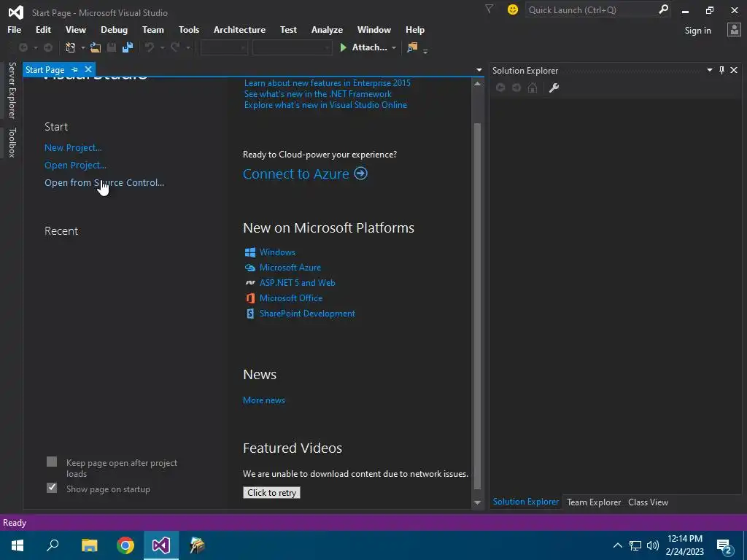
Task: Open the Team menu
Action: pos(153,29)
